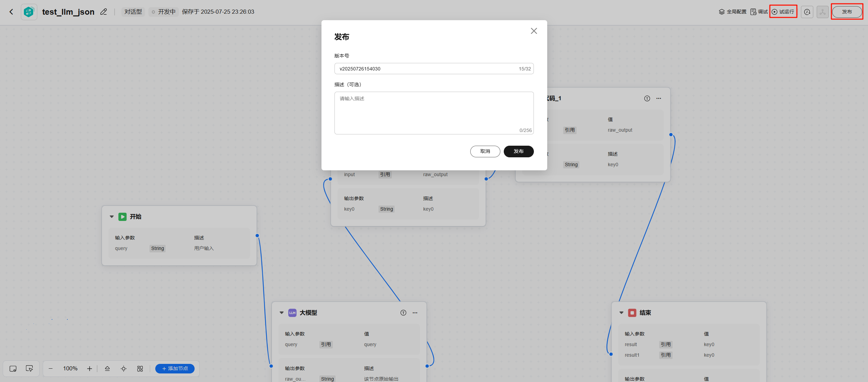
Task: Toggle the minimap view icon
Action: (13, 369)
